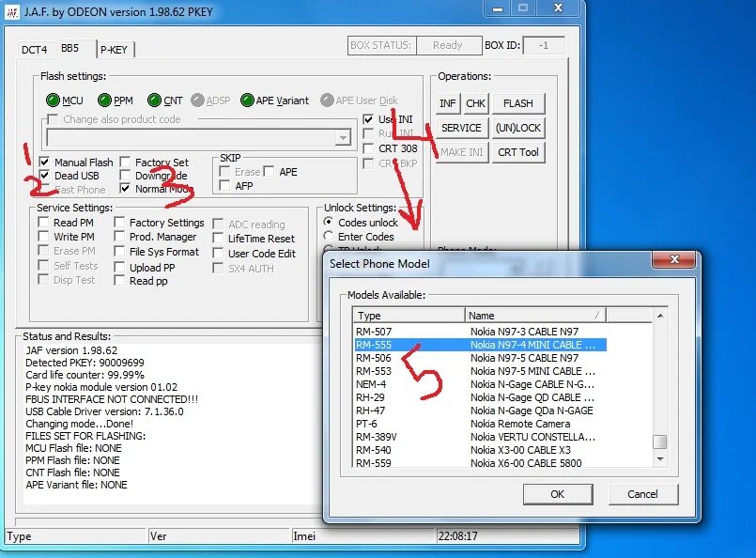756x558 pixels.
Task: Select the RH-47 N-Gage QDa row
Action: click(x=480, y=411)
